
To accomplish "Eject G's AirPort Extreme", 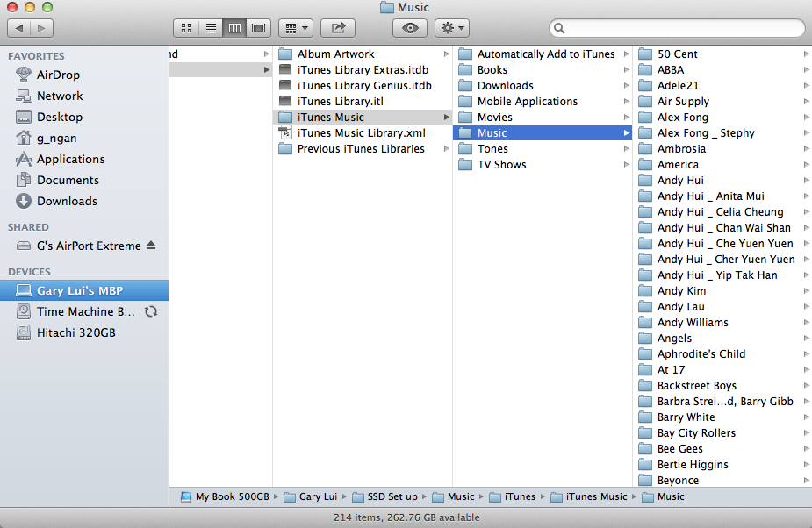I will [151, 246].
